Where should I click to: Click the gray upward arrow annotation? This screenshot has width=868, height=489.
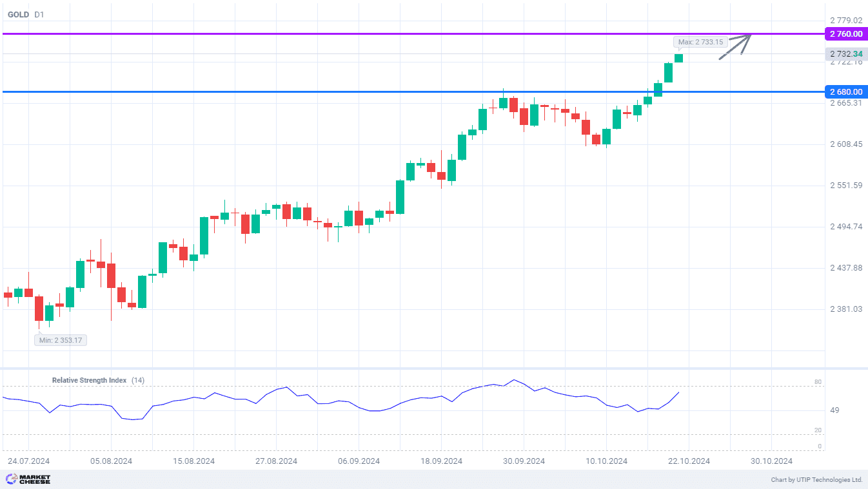736,46
